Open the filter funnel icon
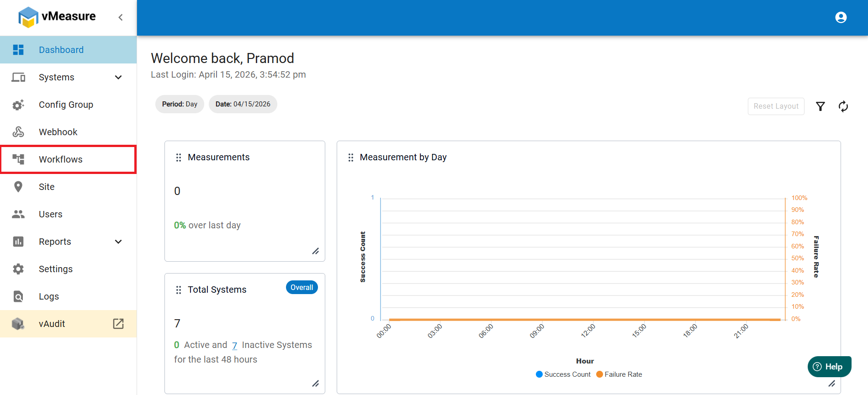Viewport: 868px width, 395px height. 820,106
